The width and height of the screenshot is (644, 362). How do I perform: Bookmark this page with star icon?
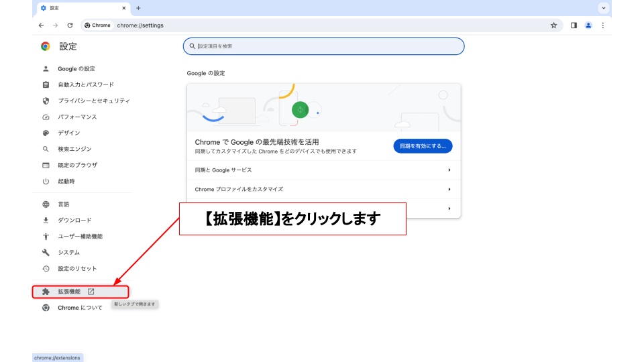pyautogui.click(x=553, y=25)
